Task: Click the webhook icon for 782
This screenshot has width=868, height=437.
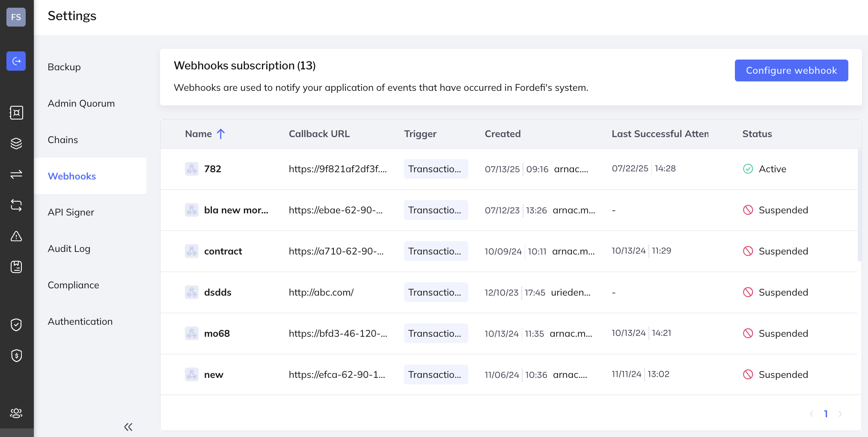Action: coord(192,169)
